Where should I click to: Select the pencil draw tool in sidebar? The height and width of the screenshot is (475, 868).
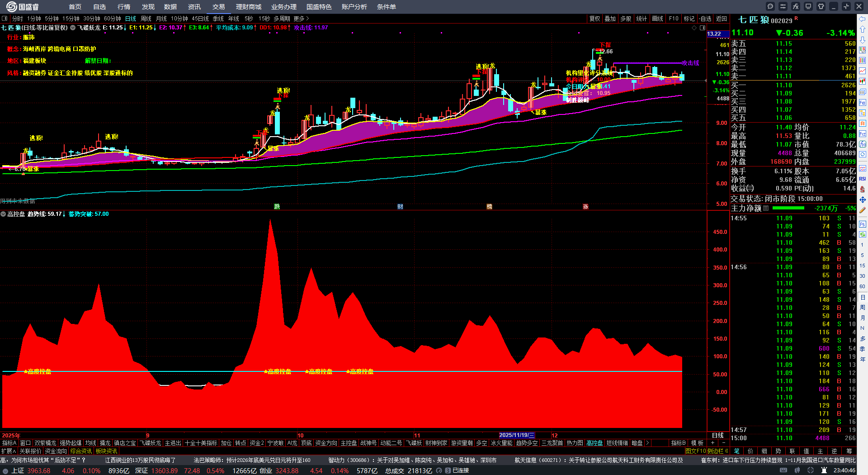863,210
